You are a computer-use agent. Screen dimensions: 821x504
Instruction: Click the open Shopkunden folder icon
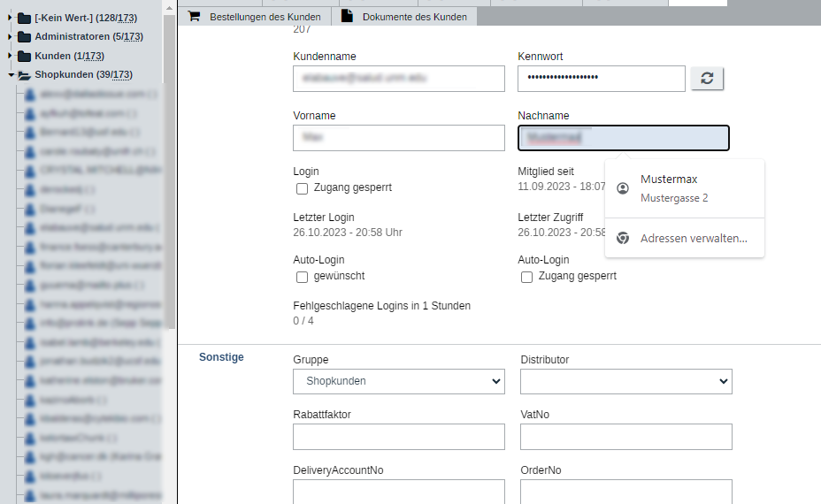(24, 75)
